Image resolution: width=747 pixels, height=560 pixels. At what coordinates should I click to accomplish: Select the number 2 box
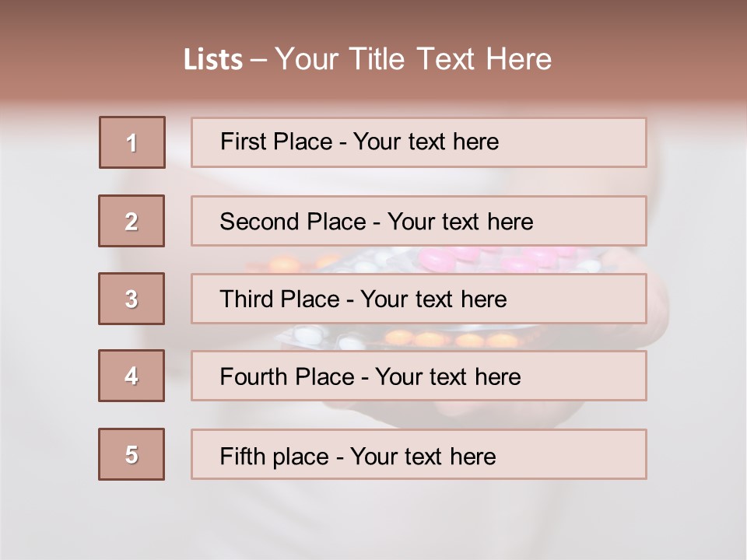132,221
